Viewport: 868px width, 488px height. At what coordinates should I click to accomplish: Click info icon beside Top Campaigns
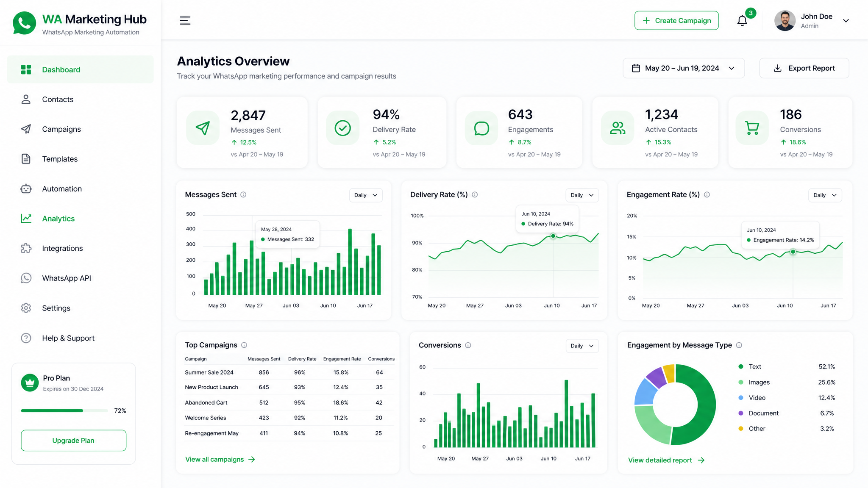(x=244, y=345)
